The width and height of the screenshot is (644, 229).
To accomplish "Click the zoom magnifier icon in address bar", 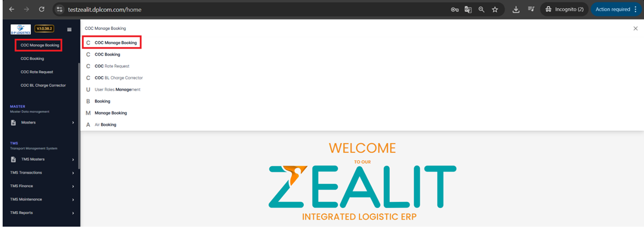I will click(481, 9).
